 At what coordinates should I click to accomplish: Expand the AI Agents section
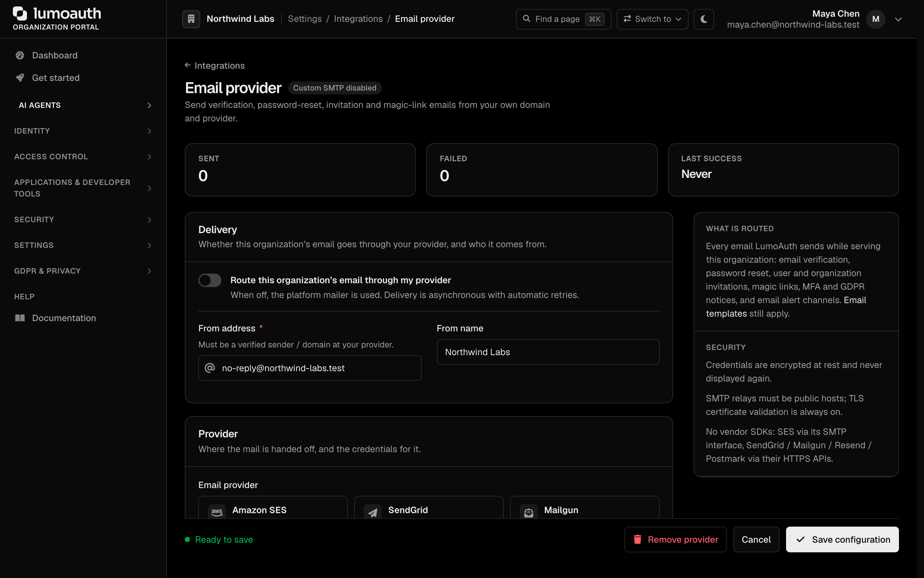tap(83, 105)
